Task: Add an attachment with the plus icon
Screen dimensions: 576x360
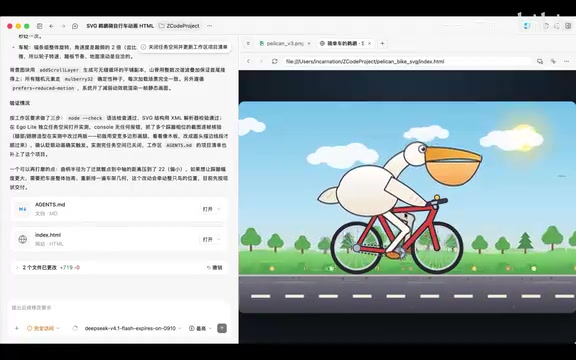Action: coord(17,328)
